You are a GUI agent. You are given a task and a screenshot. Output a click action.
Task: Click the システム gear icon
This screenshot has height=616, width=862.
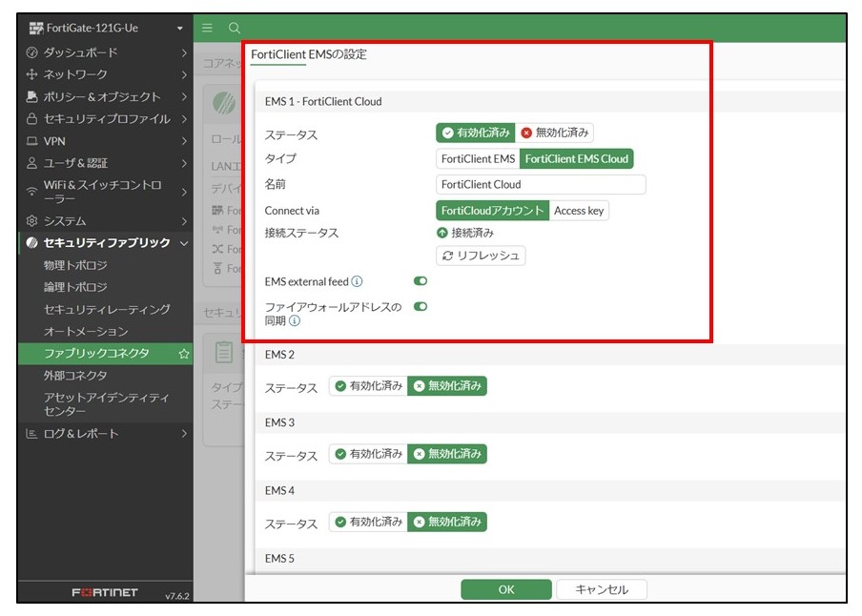click(31, 220)
